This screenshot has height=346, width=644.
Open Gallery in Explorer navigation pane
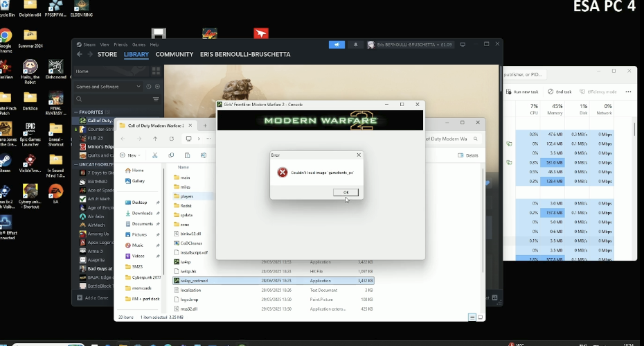pyautogui.click(x=135, y=180)
